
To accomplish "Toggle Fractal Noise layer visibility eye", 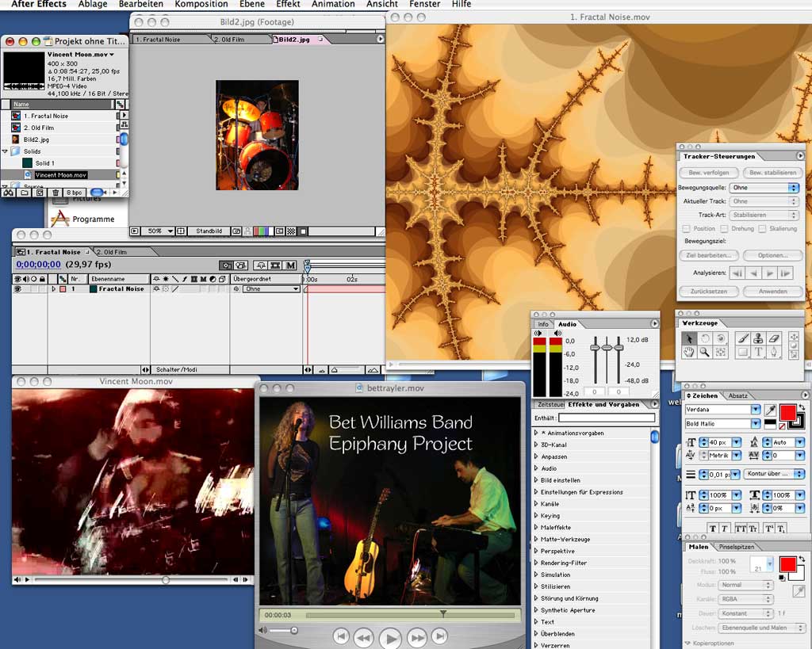I will click(x=17, y=289).
